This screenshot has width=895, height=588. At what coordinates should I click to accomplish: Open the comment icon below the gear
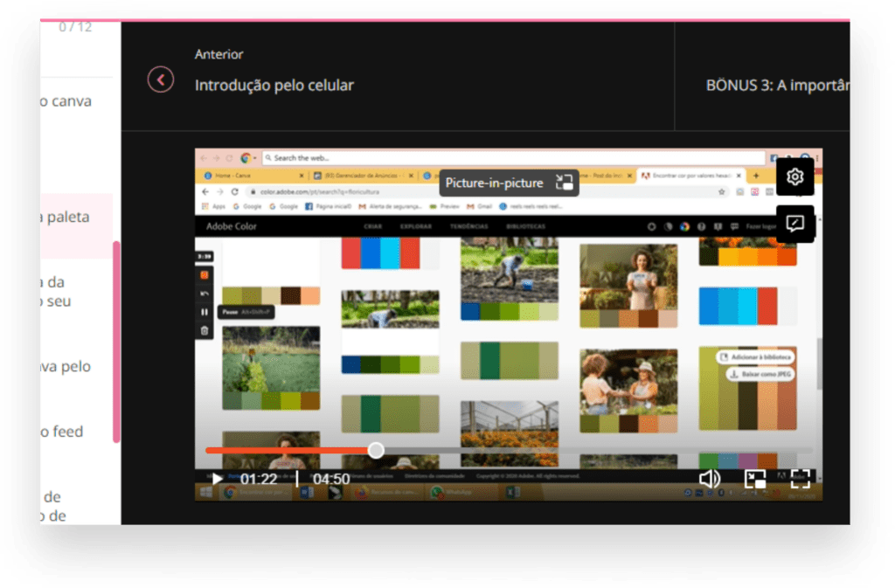pos(794,224)
